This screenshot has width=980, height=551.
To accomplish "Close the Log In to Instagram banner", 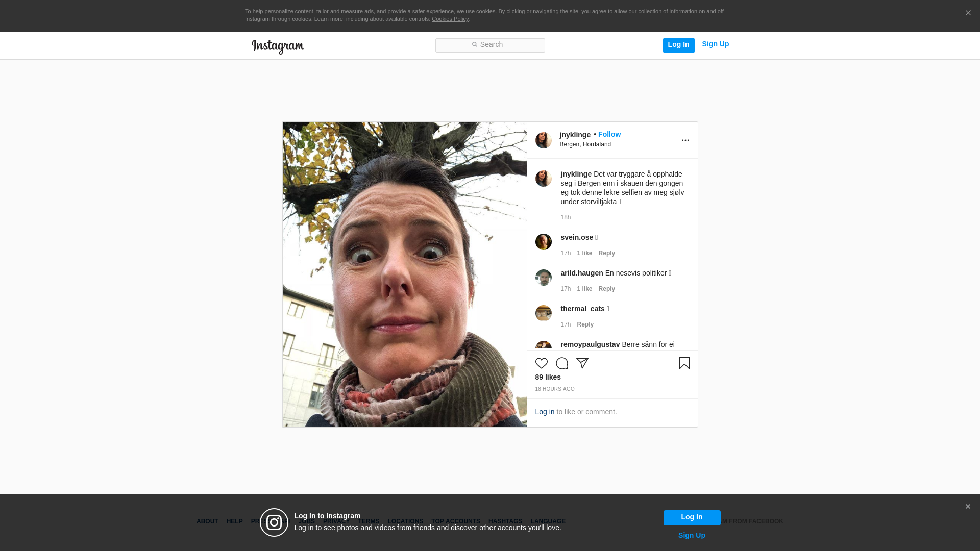I will tap(968, 507).
